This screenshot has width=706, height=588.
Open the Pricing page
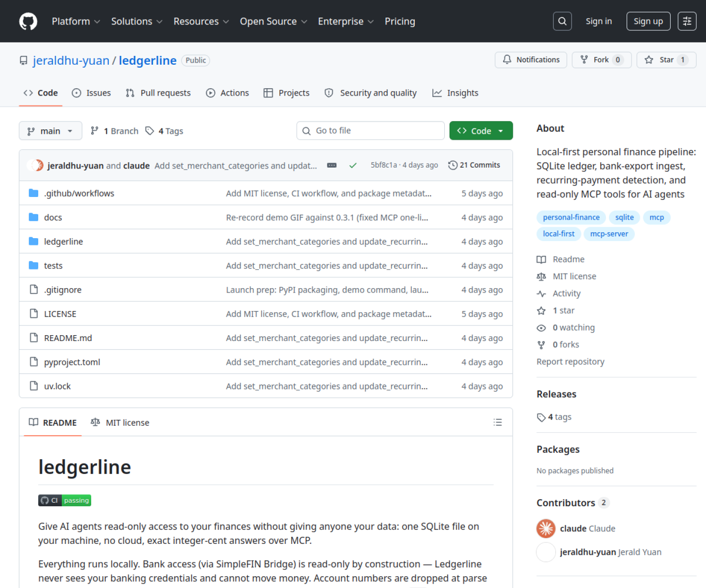400,22
